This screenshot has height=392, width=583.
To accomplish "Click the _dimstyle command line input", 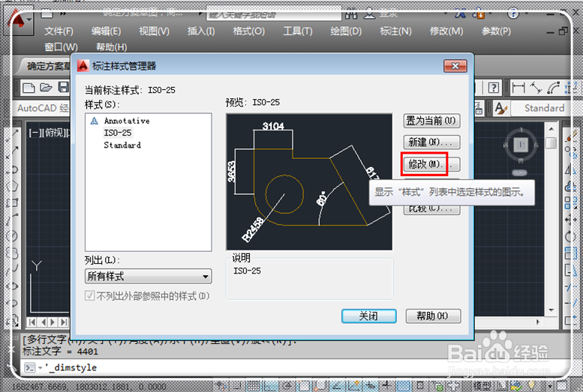I will click(x=293, y=368).
